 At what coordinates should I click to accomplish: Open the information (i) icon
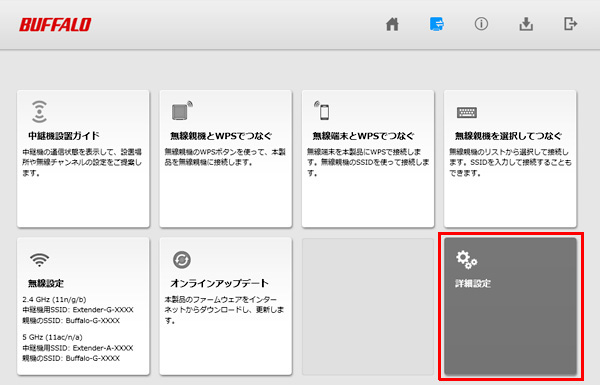[481, 24]
